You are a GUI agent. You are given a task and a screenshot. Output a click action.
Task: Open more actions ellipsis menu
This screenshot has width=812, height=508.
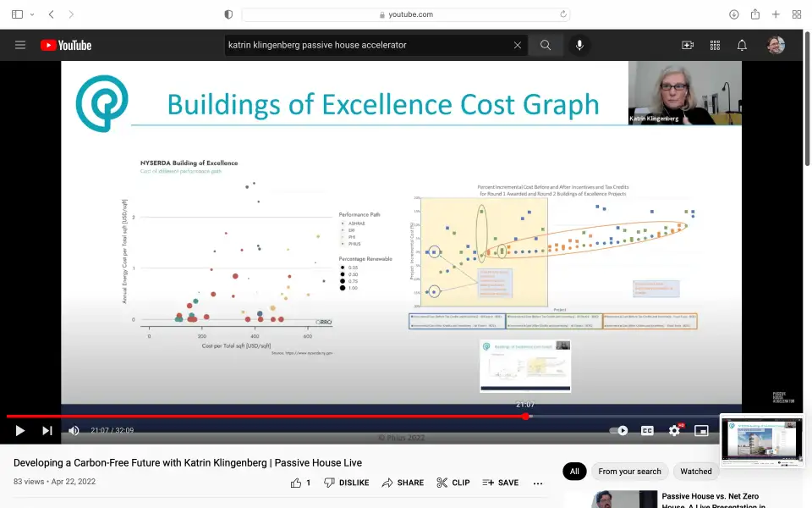[x=538, y=483]
